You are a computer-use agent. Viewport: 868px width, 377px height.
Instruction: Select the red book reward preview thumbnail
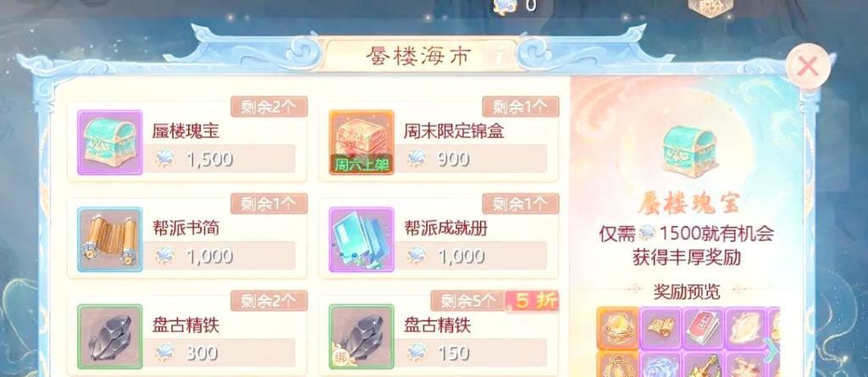tap(703, 328)
